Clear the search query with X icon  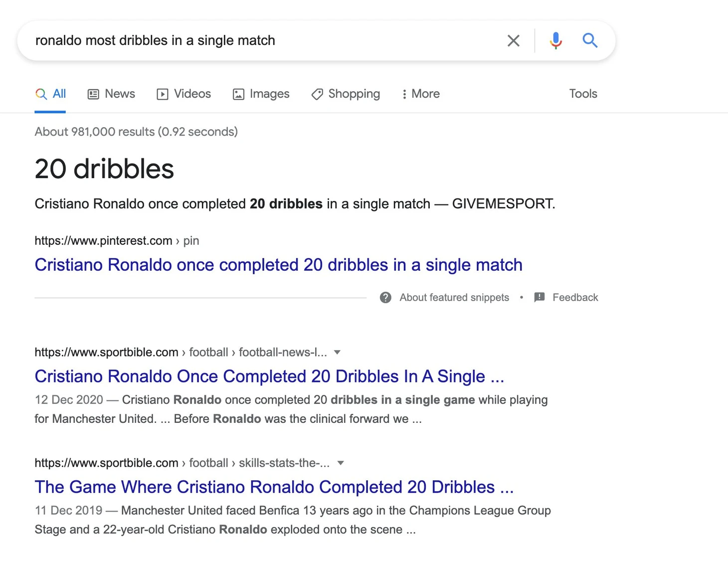514,40
